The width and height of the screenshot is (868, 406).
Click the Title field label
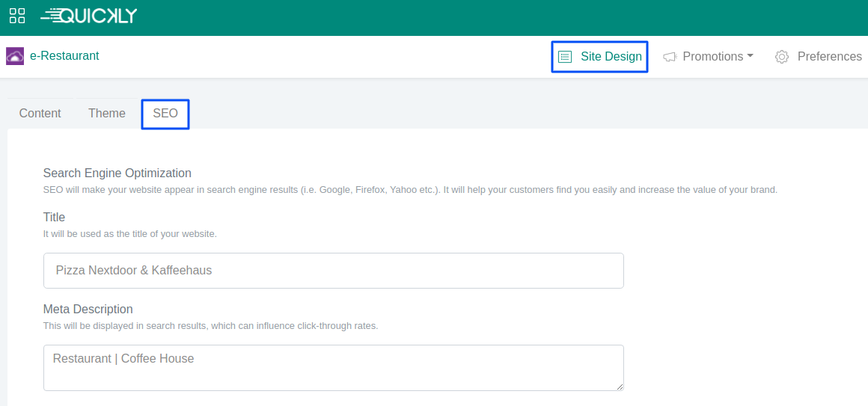tap(54, 218)
